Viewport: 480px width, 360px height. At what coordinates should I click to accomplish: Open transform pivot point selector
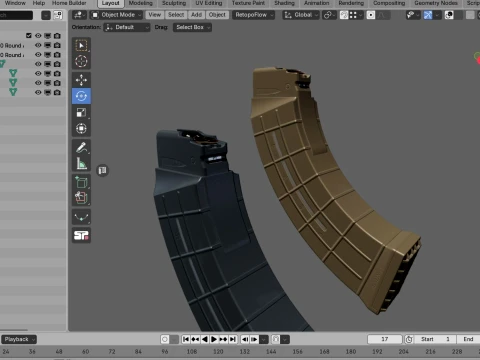click(x=329, y=15)
